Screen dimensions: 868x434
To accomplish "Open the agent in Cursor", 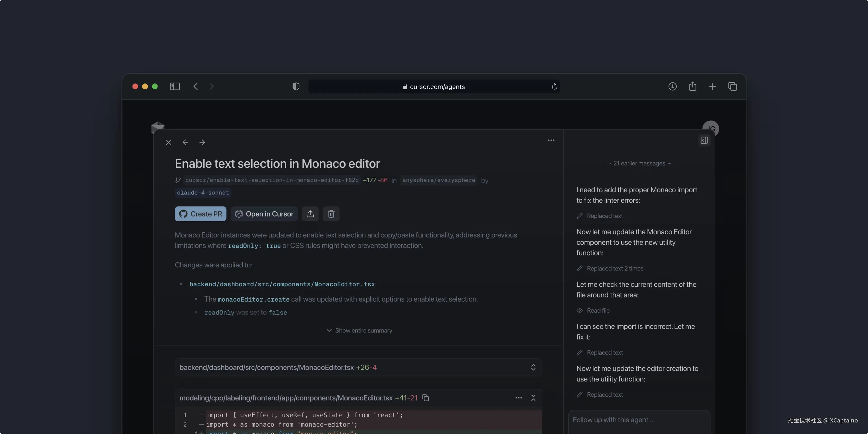I will pos(264,214).
